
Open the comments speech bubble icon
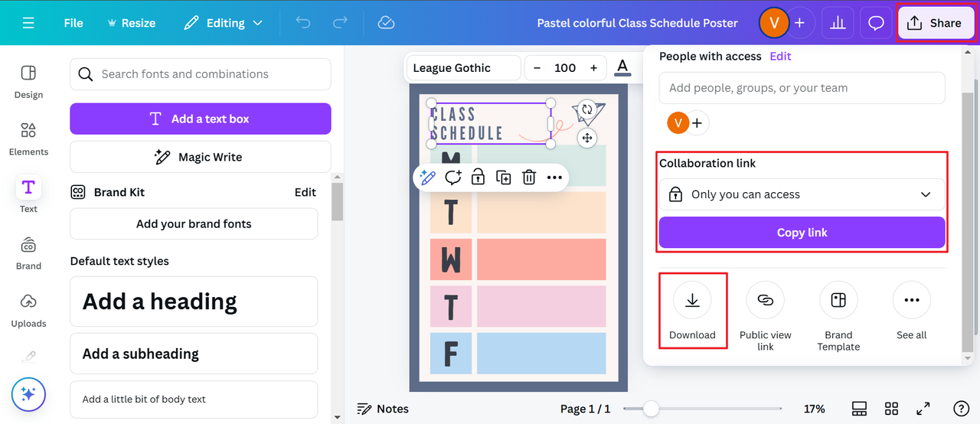point(876,23)
